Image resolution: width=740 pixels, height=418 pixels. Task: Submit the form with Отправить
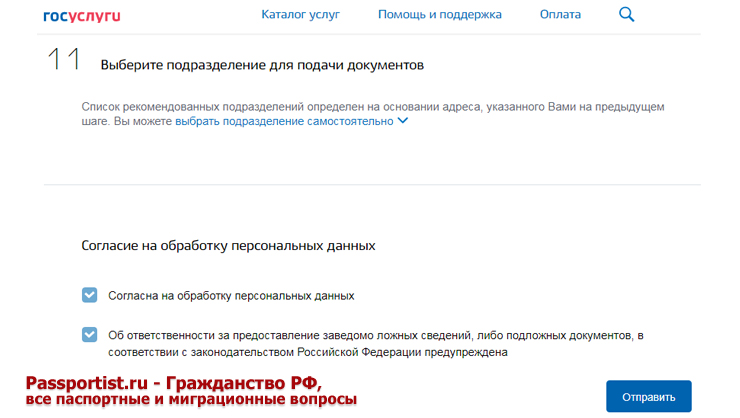click(648, 397)
